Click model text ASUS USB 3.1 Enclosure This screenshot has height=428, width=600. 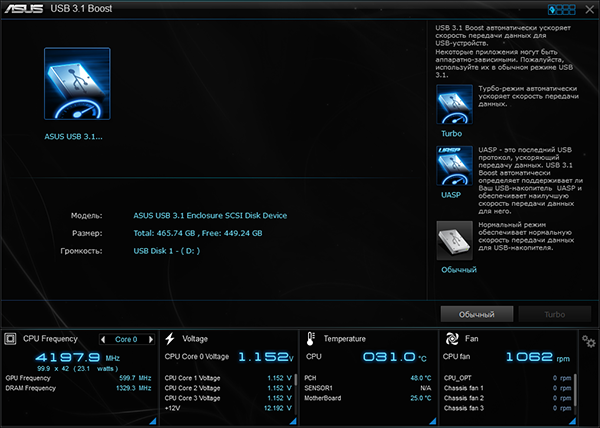pos(210,216)
